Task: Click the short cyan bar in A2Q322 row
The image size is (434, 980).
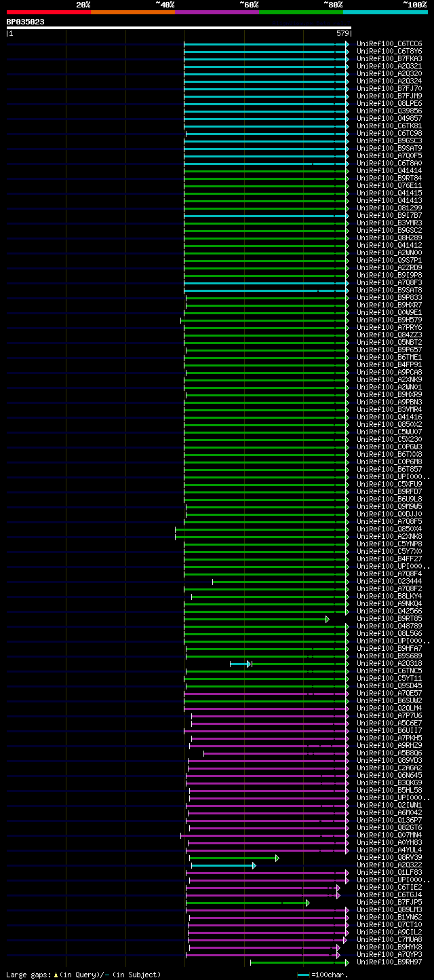Action: [x=224, y=865]
